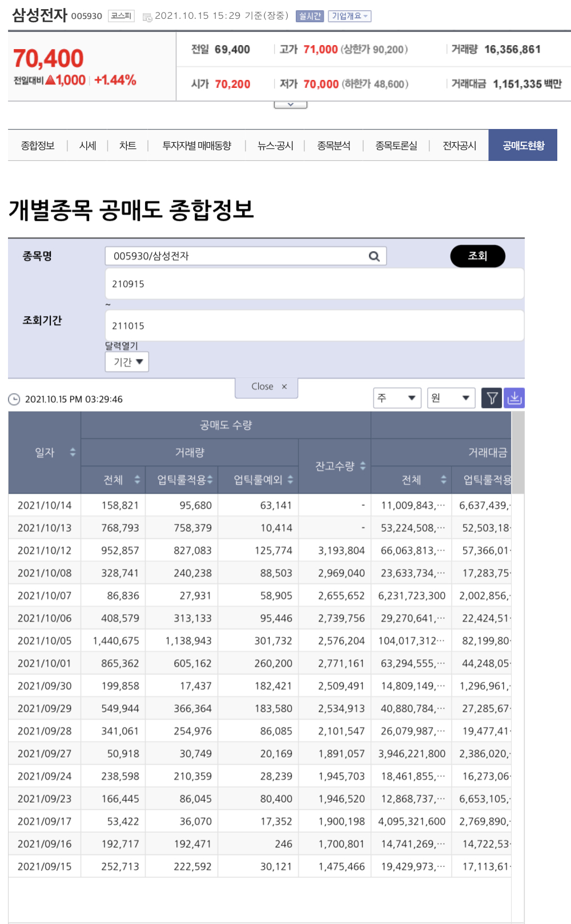571x924 pixels.
Task: Select the 2021/10/13 date cell
Action: click(x=45, y=528)
